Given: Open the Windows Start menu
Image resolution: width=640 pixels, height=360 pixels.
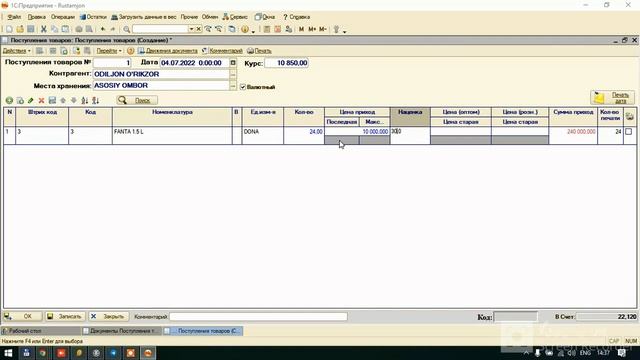Looking at the screenshot, I should pos(8,353).
